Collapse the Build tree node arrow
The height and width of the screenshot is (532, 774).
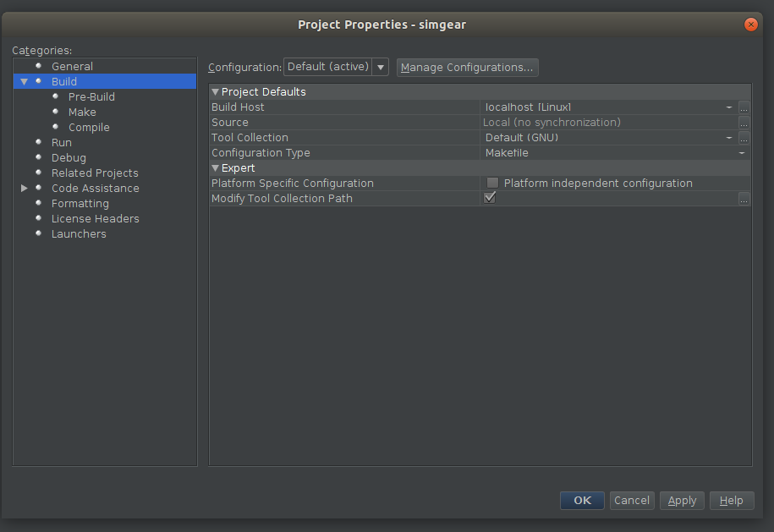(x=24, y=81)
